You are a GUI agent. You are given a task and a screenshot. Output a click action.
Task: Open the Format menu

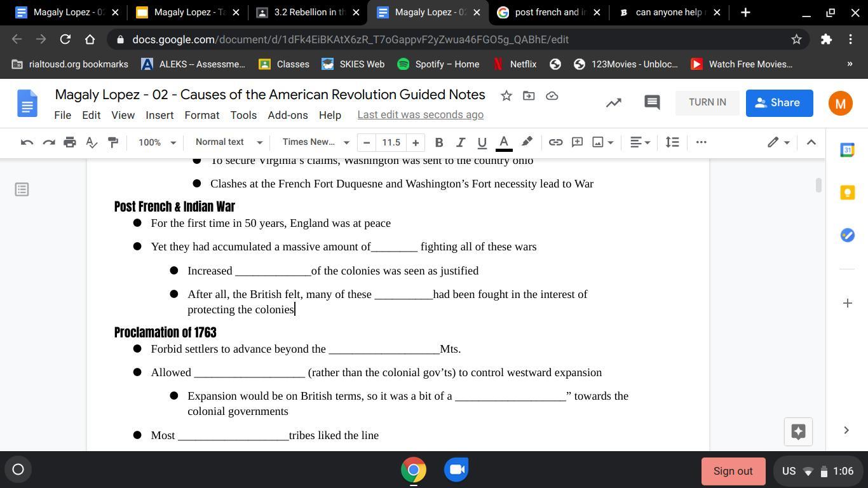point(201,115)
